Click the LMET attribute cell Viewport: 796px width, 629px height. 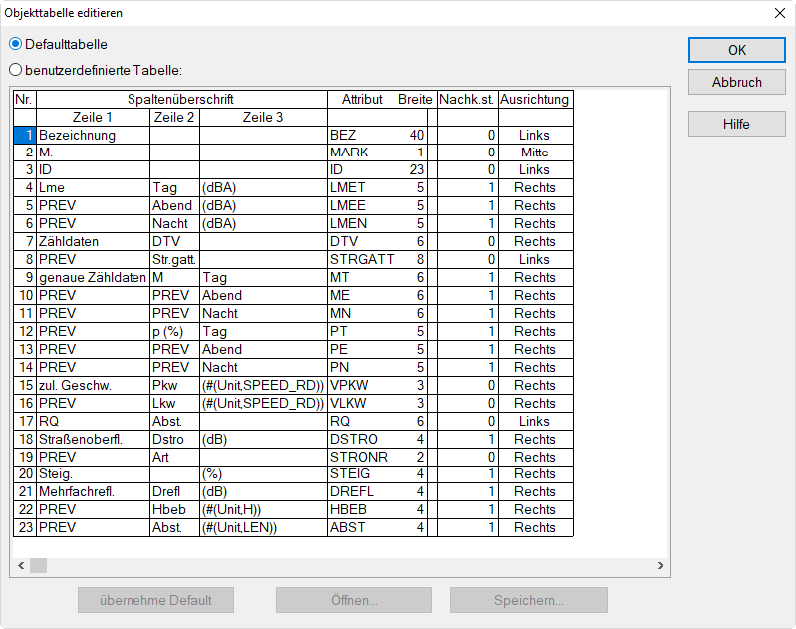point(377,187)
